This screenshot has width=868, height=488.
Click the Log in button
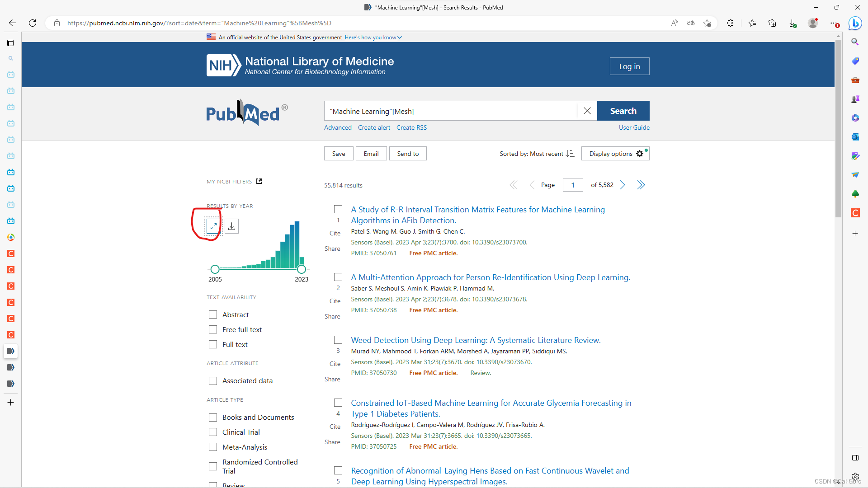point(629,66)
